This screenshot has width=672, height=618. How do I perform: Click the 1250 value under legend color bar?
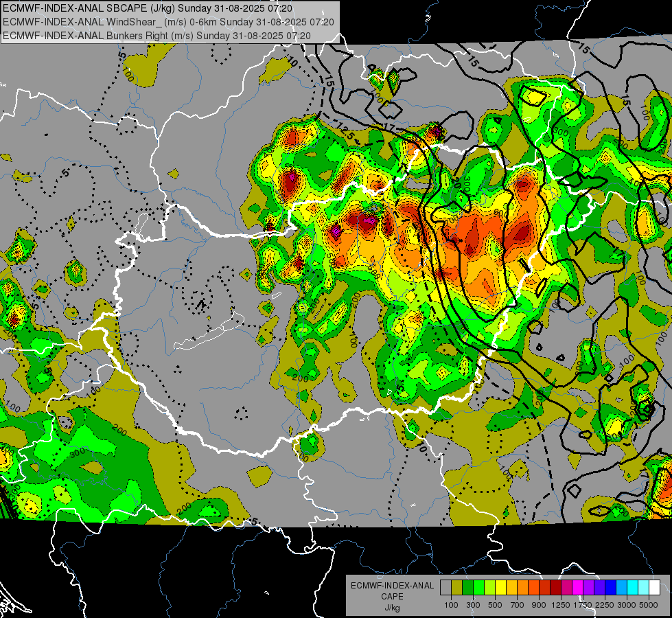(561, 605)
